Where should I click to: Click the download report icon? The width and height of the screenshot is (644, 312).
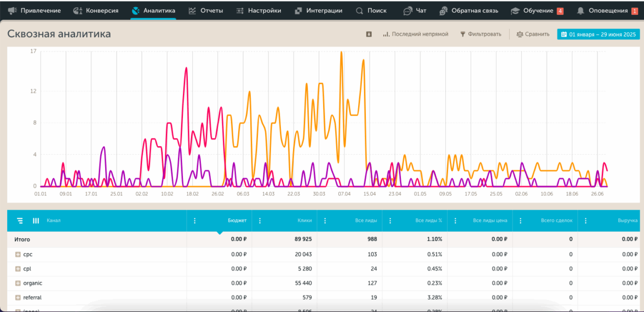tap(369, 34)
